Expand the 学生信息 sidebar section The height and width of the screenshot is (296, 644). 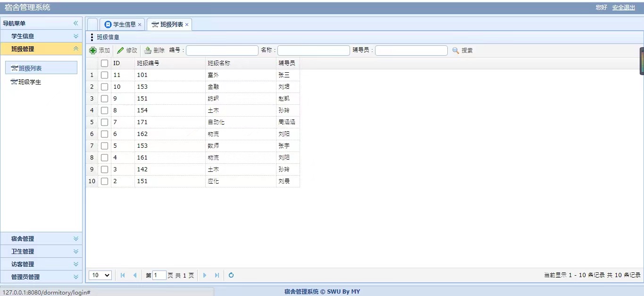point(41,36)
